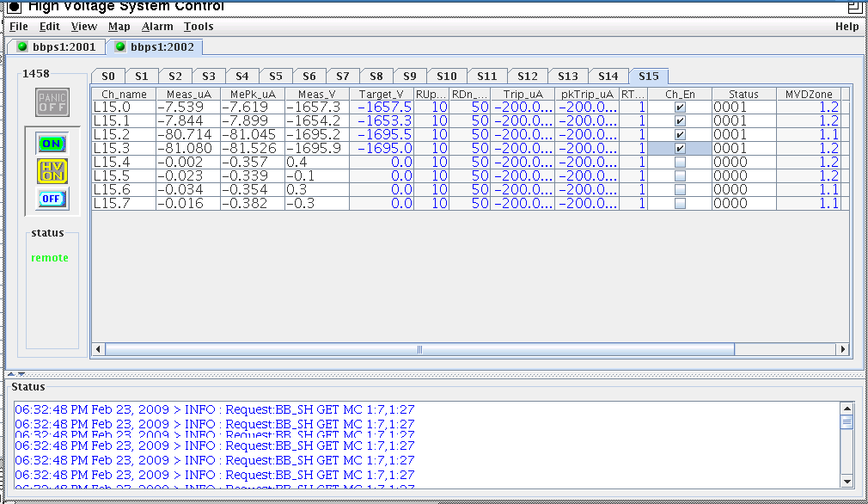Click the Meas_uA column header
The image size is (868, 504).
click(189, 94)
